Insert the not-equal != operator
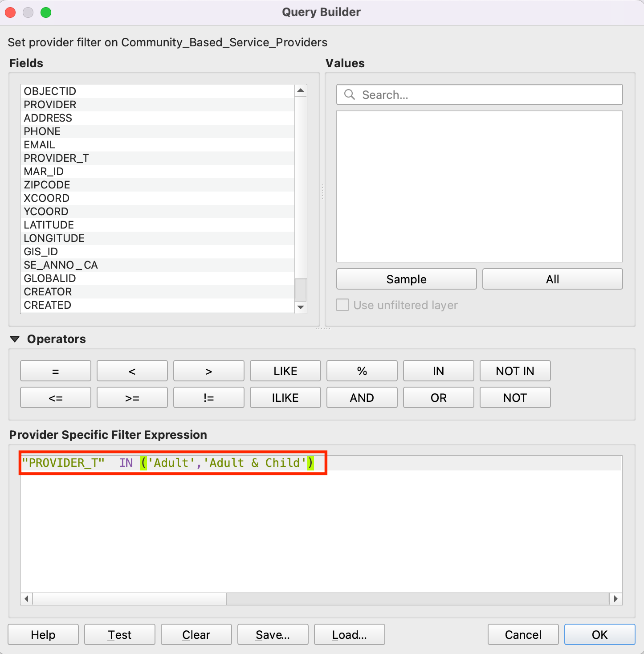The height and width of the screenshot is (654, 644). coord(208,398)
